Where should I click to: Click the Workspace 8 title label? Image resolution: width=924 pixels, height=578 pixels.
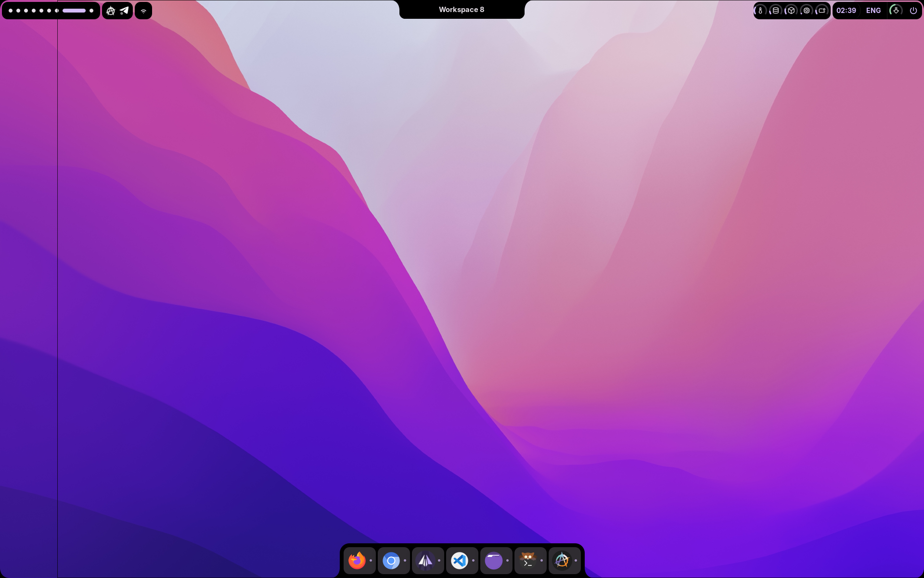(461, 10)
